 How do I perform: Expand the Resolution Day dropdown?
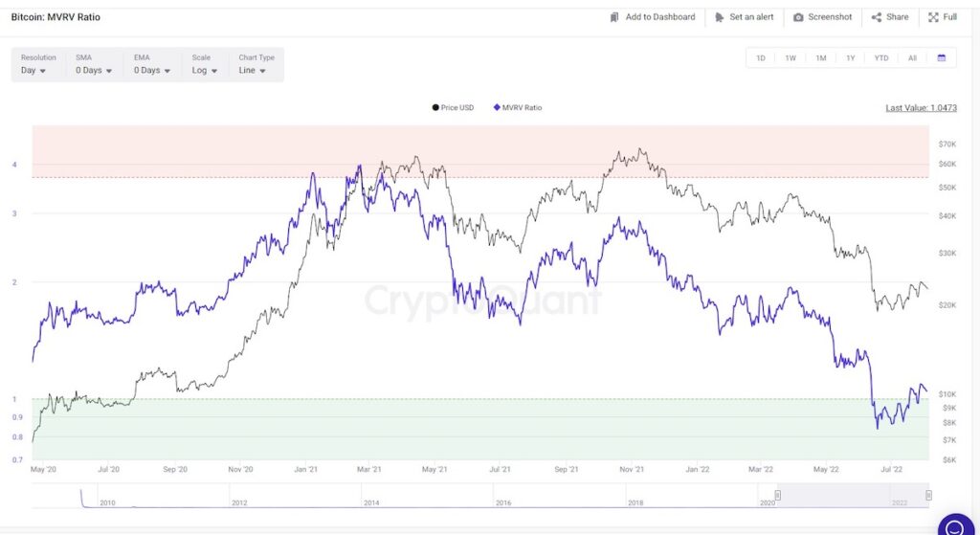click(x=37, y=64)
